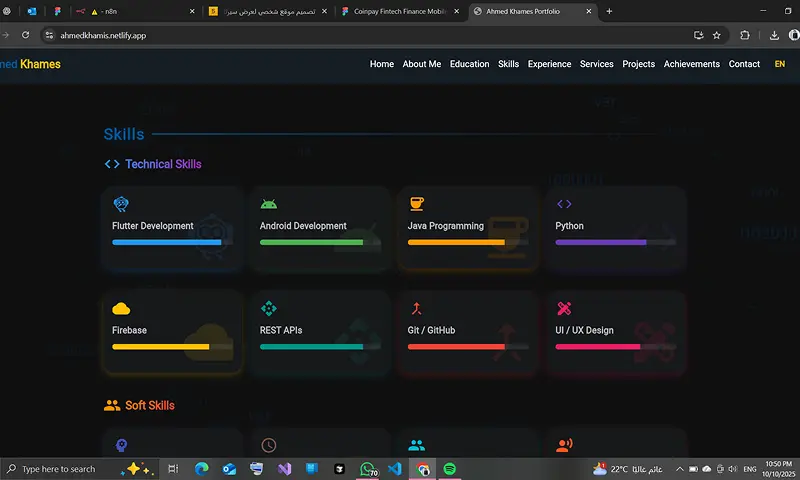Viewport: 800px width, 480px height.
Task: Open the taskbar clock showing 10:50 PM
Action: tap(778, 469)
